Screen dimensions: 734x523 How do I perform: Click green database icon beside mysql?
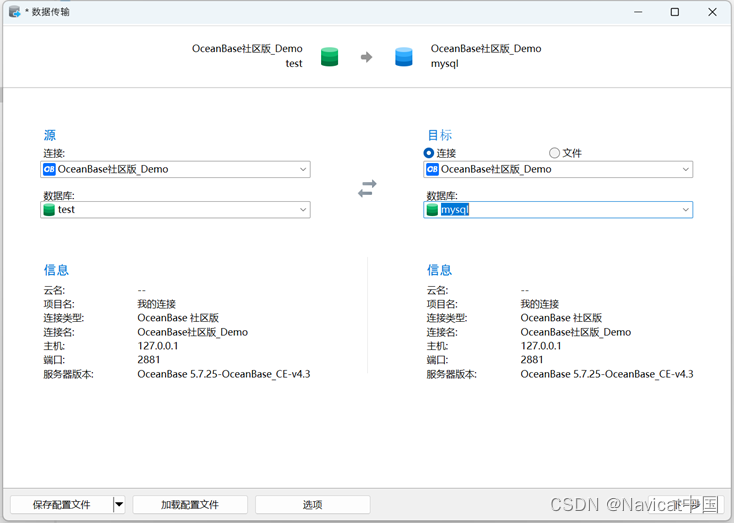point(432,210)
